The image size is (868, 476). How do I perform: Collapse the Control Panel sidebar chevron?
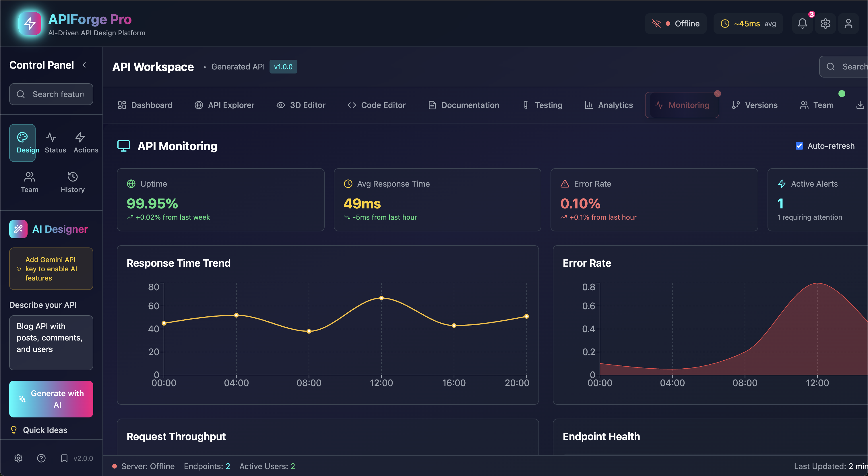pyautogui.click(x=84, y=65)
